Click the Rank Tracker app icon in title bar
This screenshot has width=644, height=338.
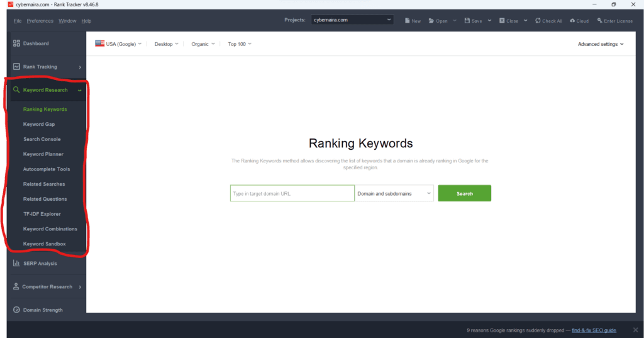pos(11,4)
